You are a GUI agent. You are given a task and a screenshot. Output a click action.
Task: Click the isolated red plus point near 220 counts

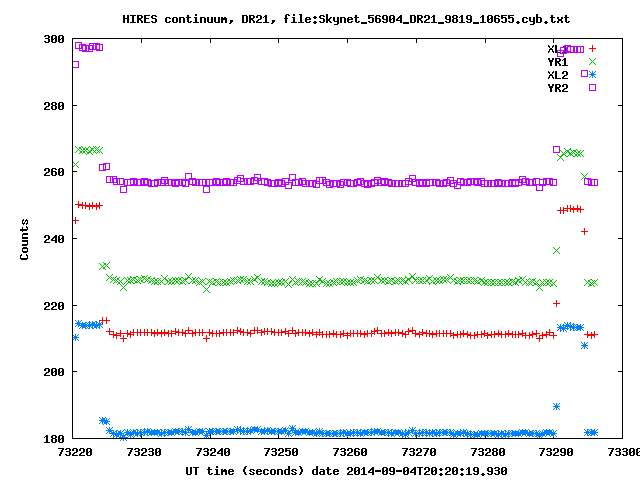tap(556, 303)
